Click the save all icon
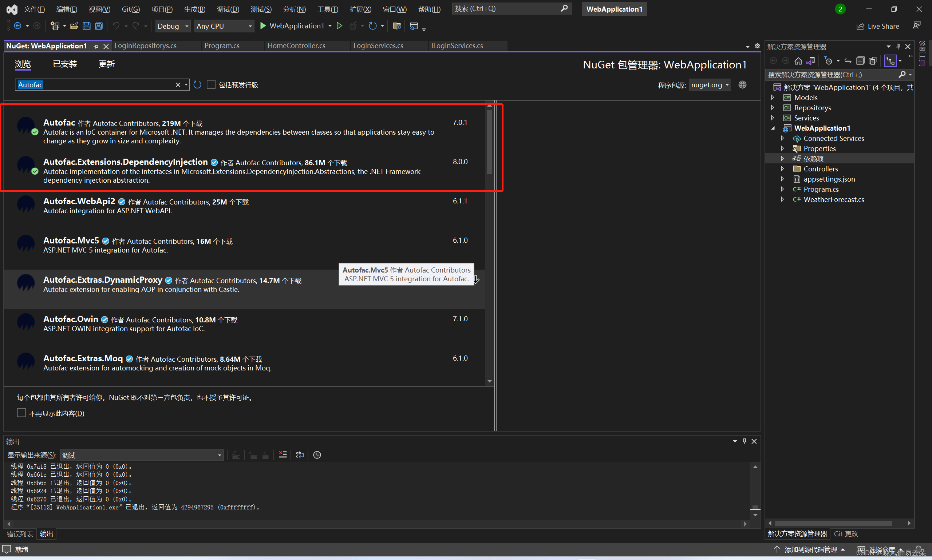Viewport: 932px width, 560px height. 99,26
